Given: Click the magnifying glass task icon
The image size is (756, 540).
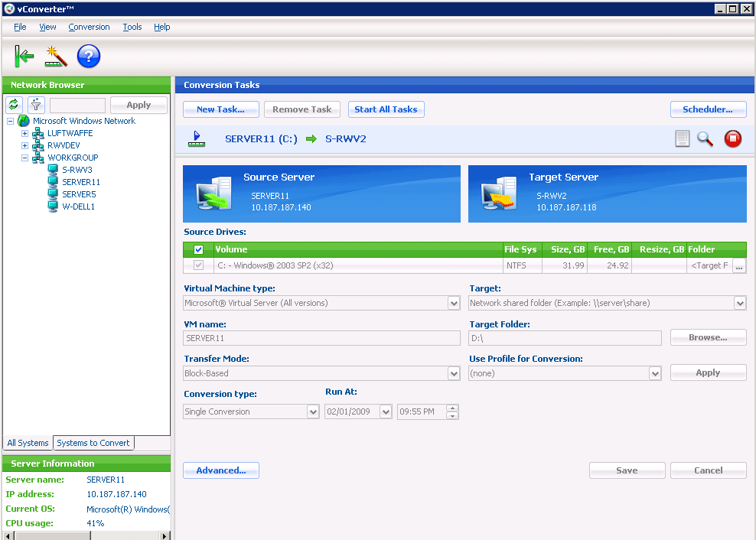Looking at the screenshot, I should coord(705,138).
